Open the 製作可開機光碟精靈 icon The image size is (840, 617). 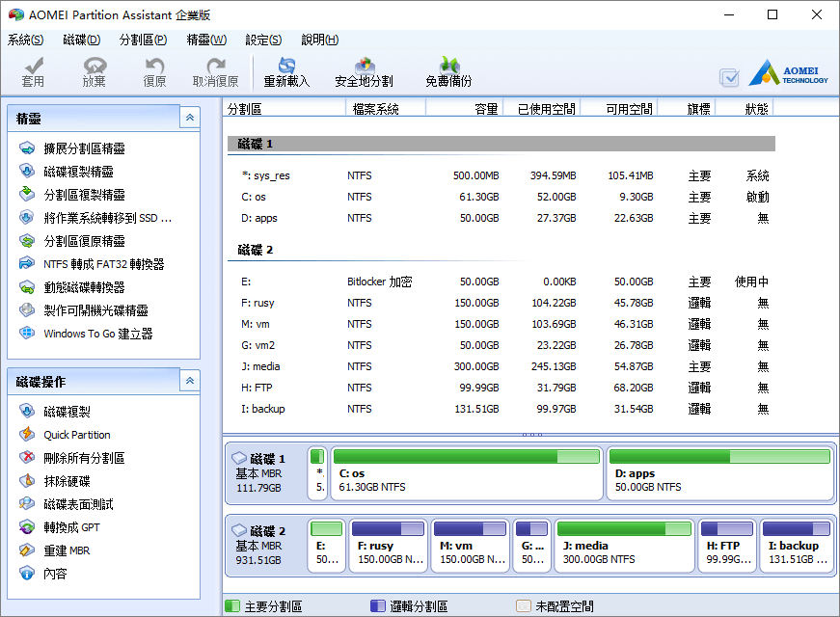pos(27,309)
